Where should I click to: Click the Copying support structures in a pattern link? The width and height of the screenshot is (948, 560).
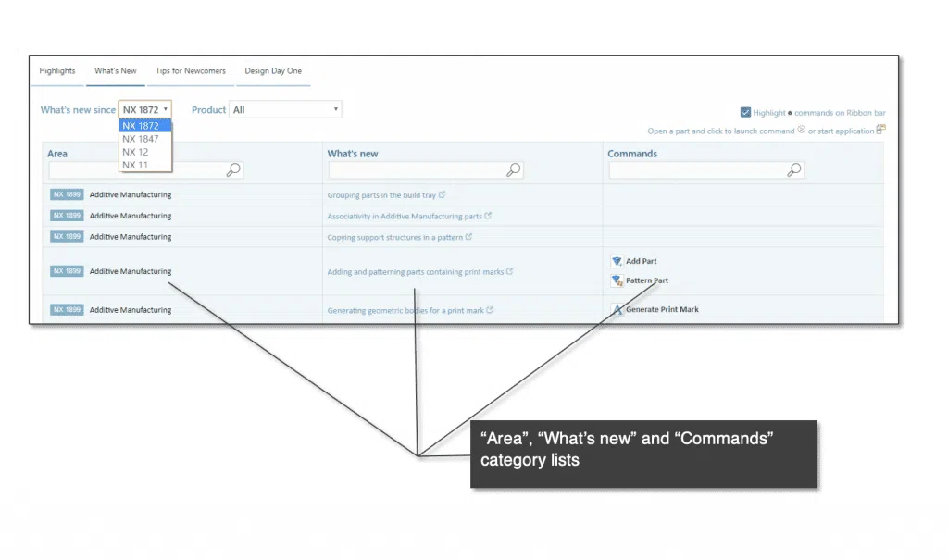[396, 236]
